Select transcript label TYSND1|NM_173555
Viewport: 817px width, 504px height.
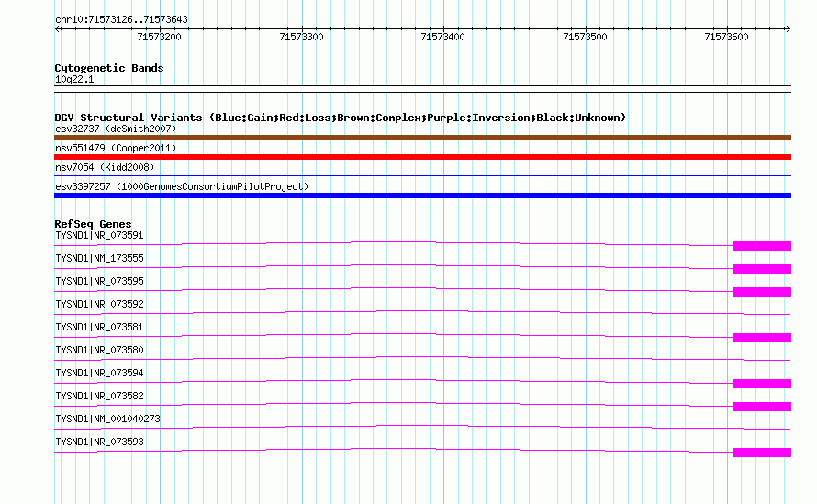pyautogui.click(x=99, y=259)
